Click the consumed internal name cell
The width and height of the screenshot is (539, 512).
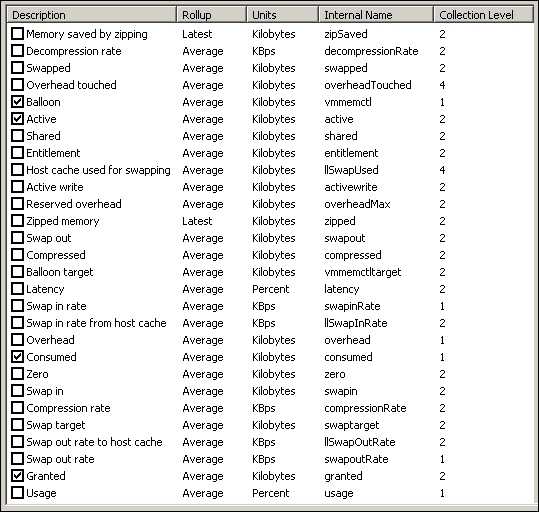point(348,357)
